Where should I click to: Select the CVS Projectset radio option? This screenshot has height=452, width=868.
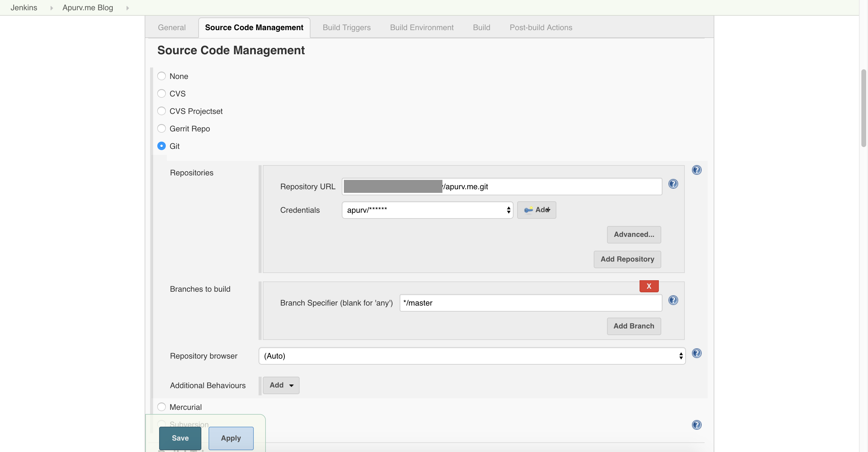pos(162,111)
